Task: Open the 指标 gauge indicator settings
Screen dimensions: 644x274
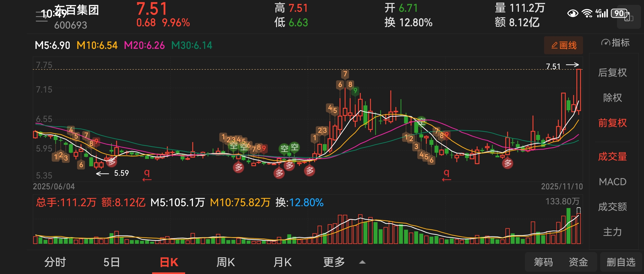Action: 615,43
